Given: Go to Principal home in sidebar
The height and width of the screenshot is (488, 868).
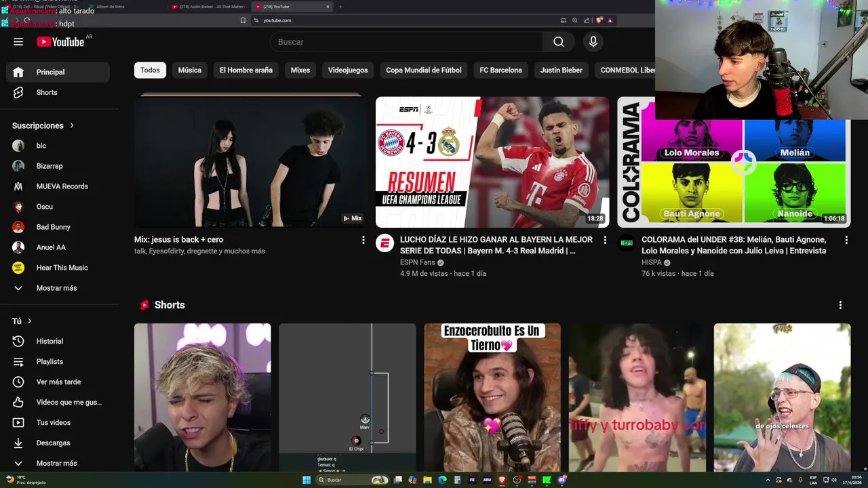Looking at the screenshot, I should pos(58,72).
